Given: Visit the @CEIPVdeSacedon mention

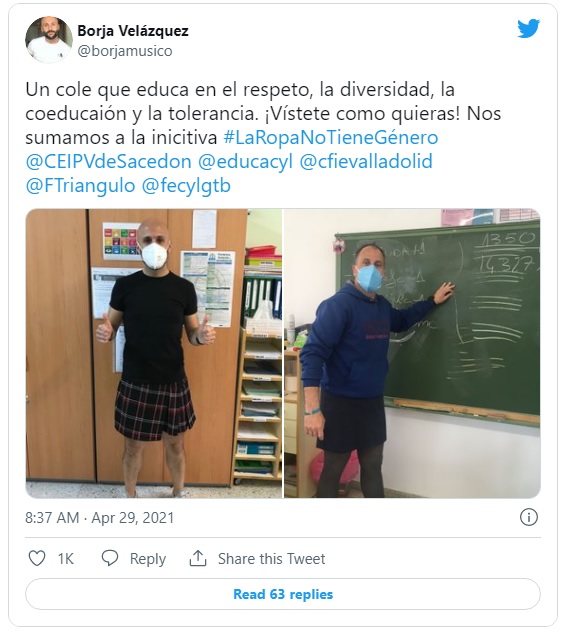Looking at the screenshot, I should pyautogui.click(x=108, y=161).
